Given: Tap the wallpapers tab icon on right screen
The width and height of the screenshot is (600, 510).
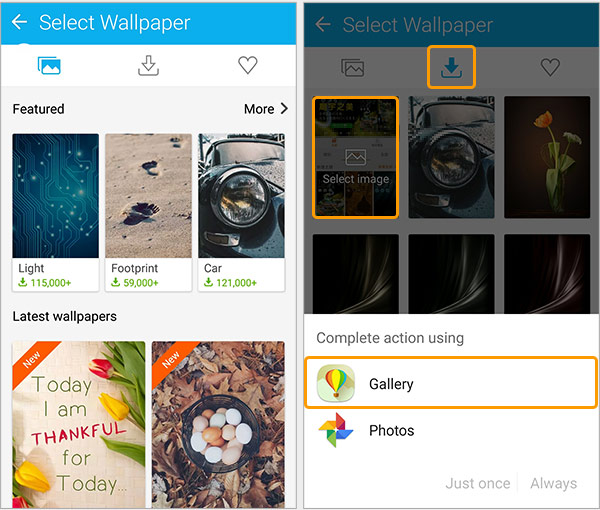Looking at the screenshot, I should pyautogui.click(x=352, y=67).
